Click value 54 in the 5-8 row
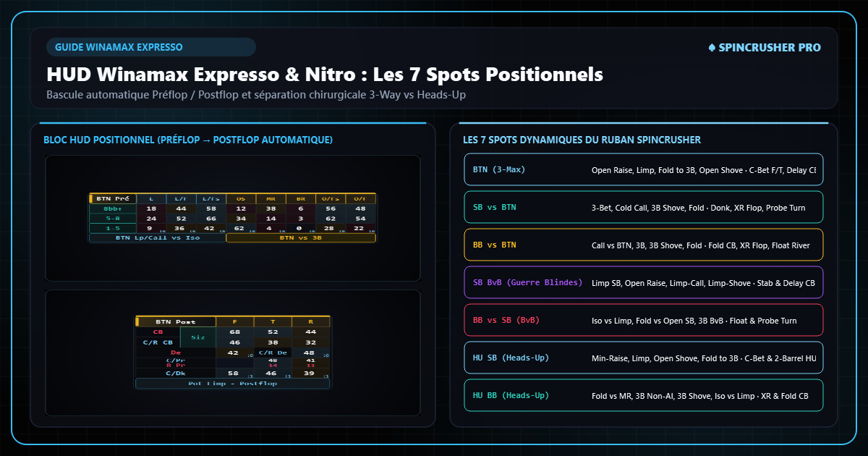This screenshot has height=456, width=868. coord(360,218)
